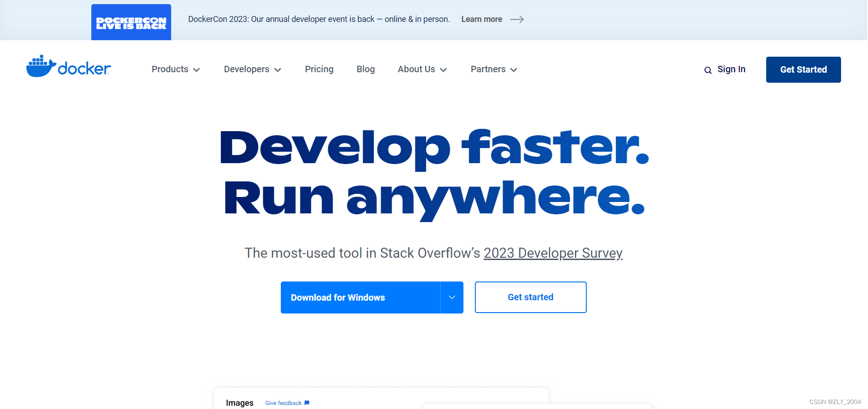Go to the Pricing page
The height and width of the screenshot is (409, 868).
pos(319,69)
